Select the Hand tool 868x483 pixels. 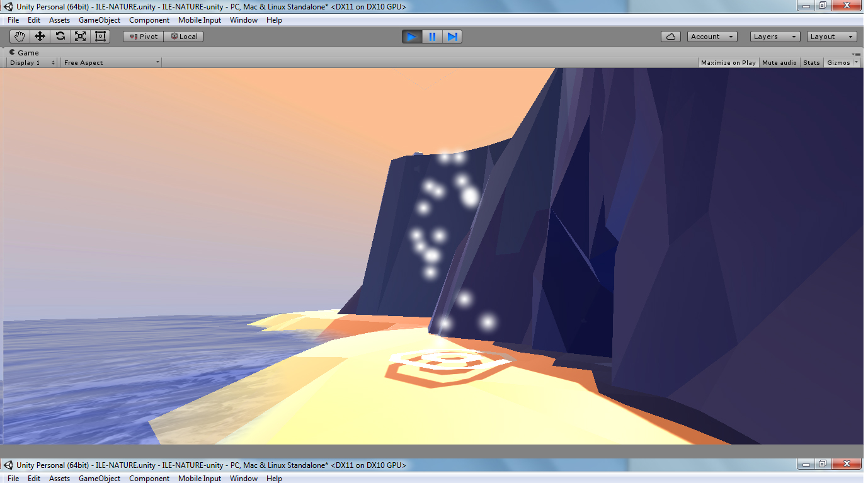pos(20,37)
